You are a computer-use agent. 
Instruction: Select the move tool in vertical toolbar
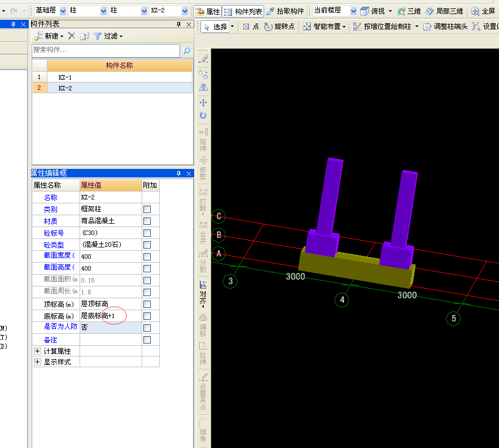[203, 103]
